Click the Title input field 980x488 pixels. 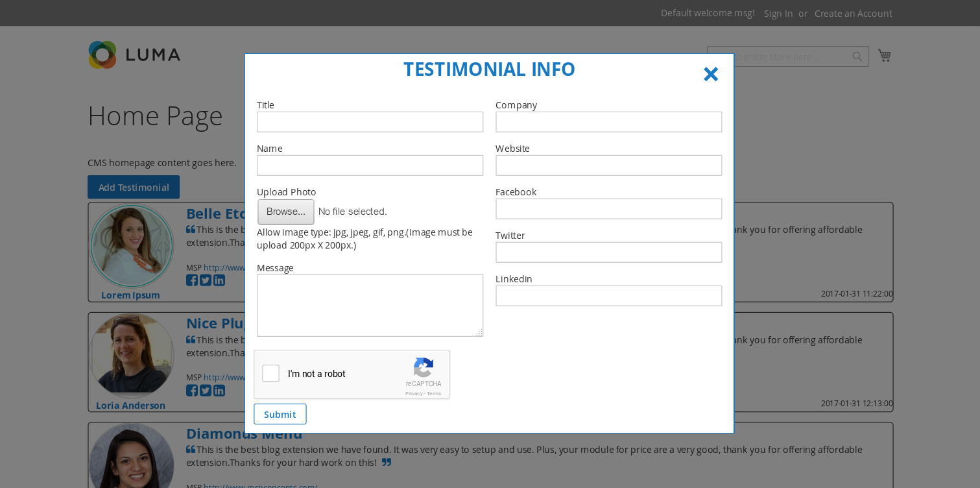tap(370, 122)
